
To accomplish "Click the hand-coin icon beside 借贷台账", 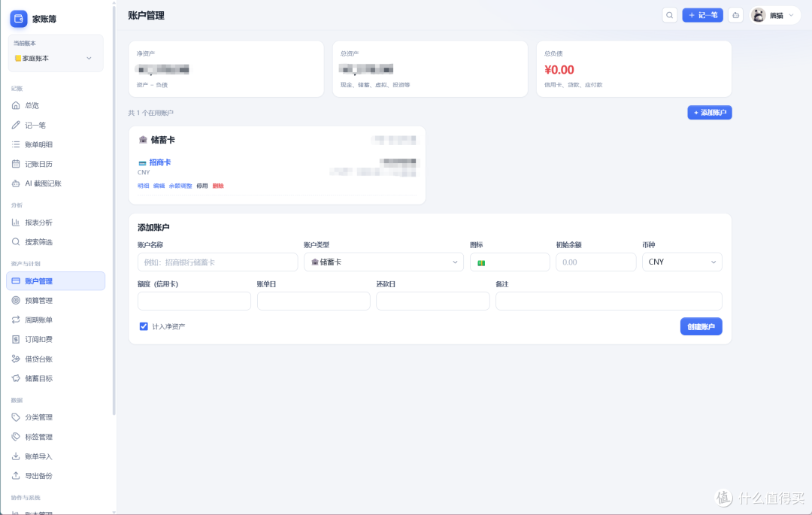I will 16,359.
